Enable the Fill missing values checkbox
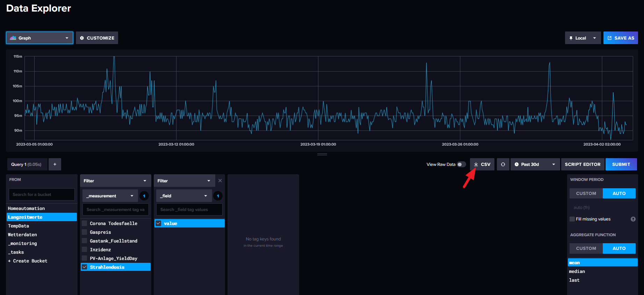The image size is (644, 295). [572, 219]
